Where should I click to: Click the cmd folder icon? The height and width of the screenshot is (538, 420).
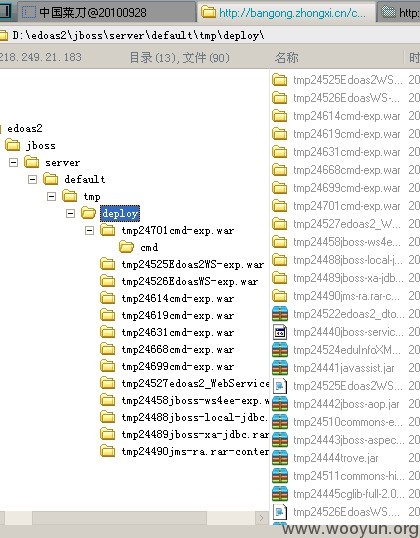pos(126,247)
